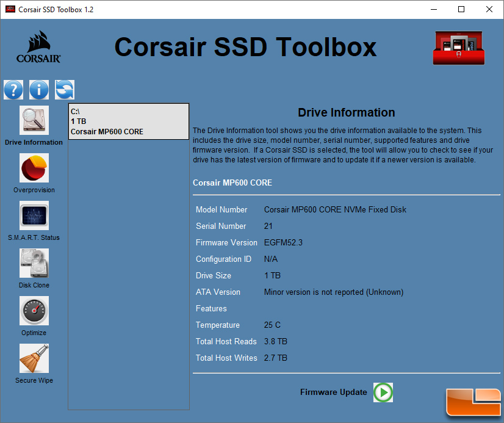
Task: Click the blue info icon
Action: pyautogui.click(x=39, y=90)
